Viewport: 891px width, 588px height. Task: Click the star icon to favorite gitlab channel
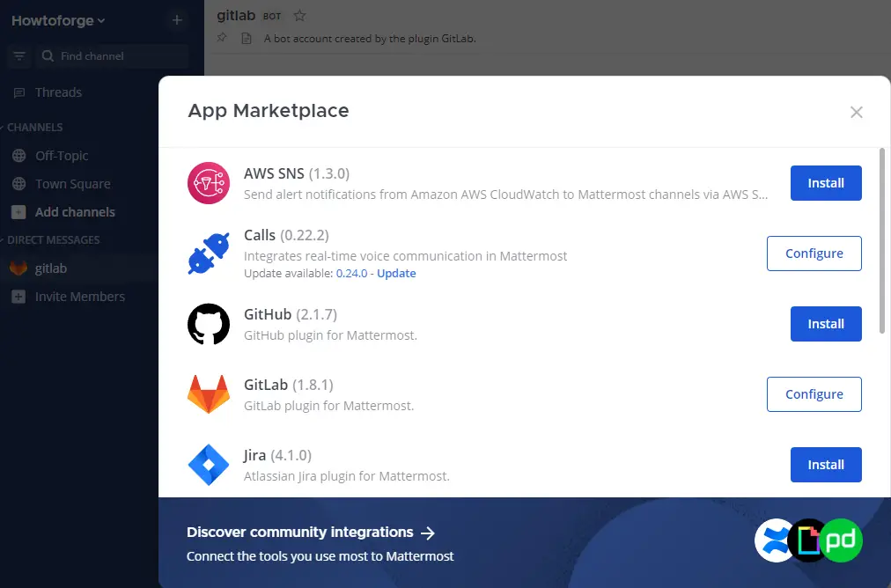[299, 16]
